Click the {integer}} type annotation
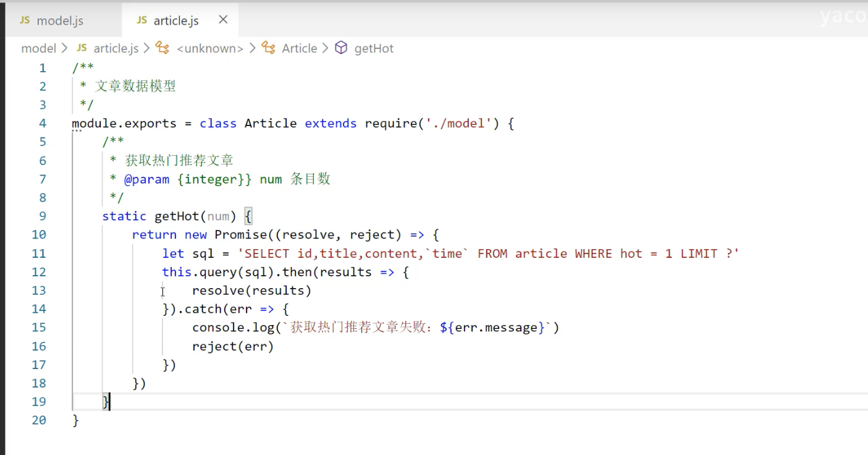This screenshot has width=868, height=455. coord(214,179)
